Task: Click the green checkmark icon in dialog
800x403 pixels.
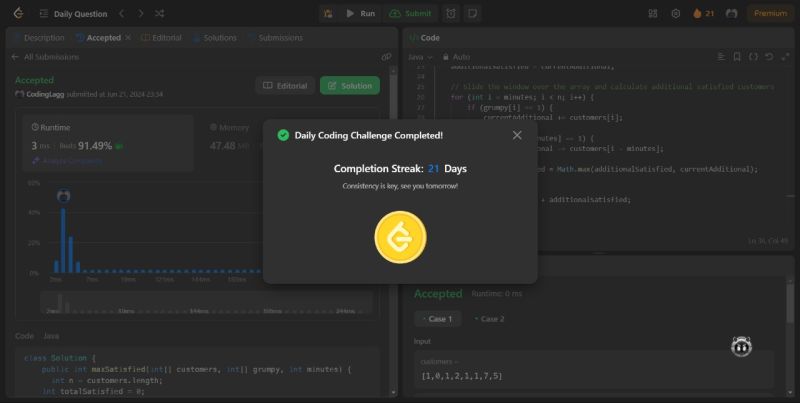Action: (283, 135)
